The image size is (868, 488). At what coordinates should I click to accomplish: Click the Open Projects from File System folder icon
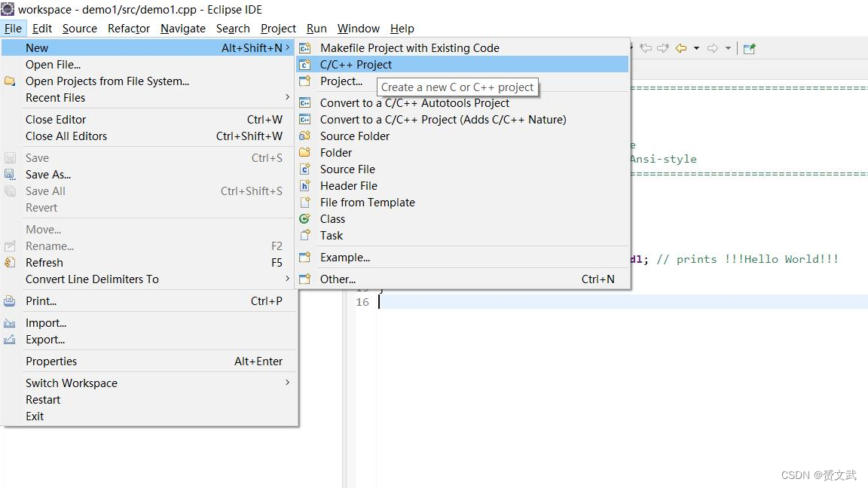pos(10,81)
